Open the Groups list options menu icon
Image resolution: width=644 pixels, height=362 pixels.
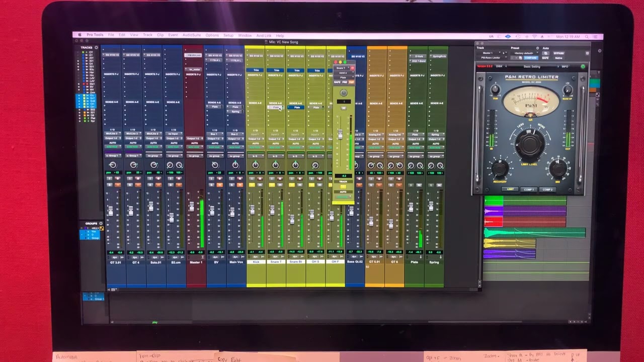click(x=101, y=223)
